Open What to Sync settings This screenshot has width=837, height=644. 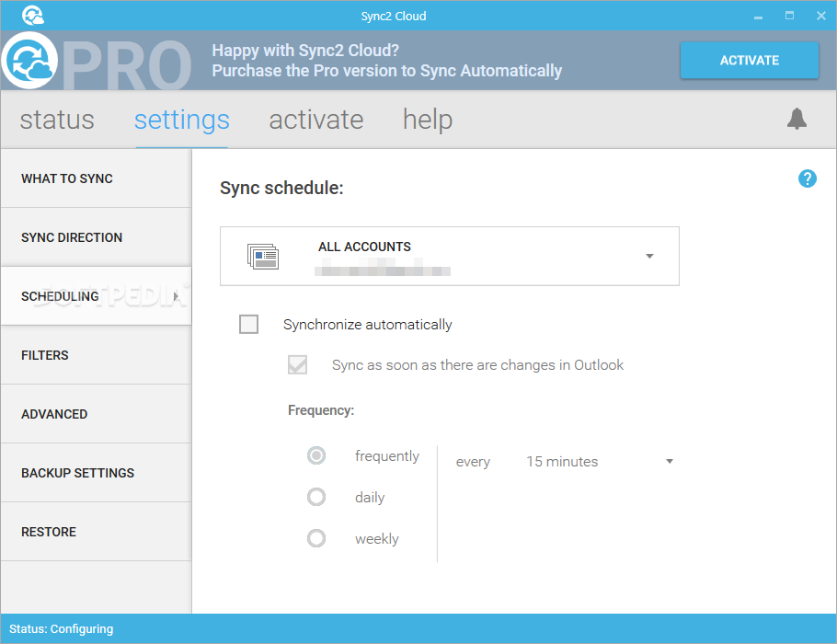pyautogui.click(x=96, y=178)
